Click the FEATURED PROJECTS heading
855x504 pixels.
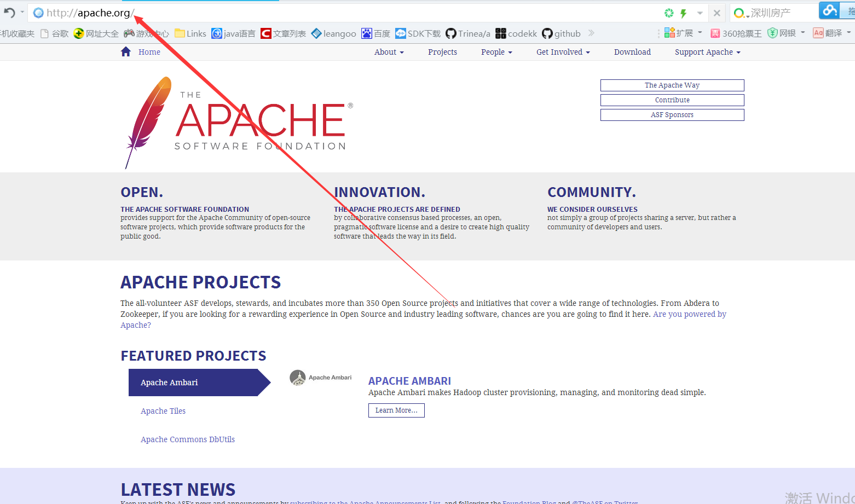tap(193, 356)
